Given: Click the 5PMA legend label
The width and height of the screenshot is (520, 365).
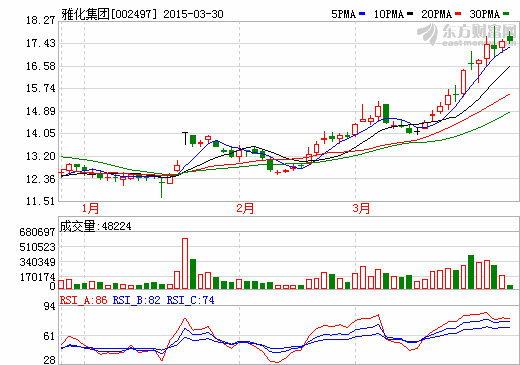Looking at the screenshot, I should tap(343, 14).
